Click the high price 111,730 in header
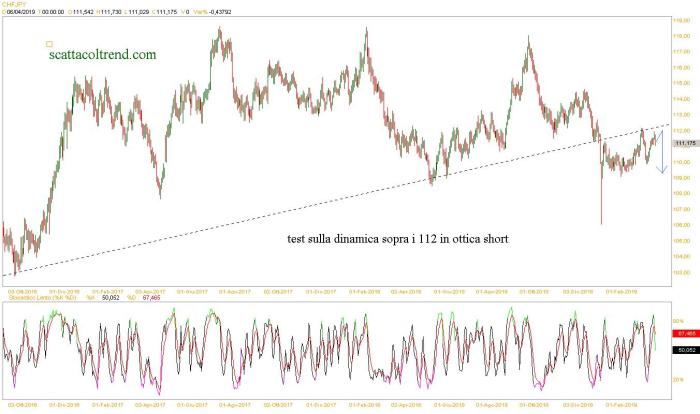700x414 pixels. [111, 12]
